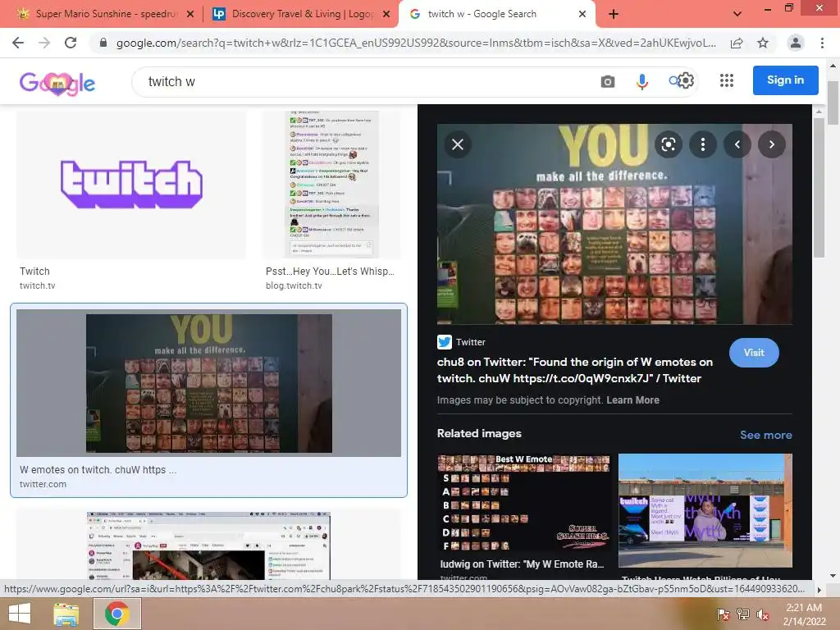Open the Action Center flag tray icon
The width and height of the screenshot is (840, 630).
click(723, 614)
